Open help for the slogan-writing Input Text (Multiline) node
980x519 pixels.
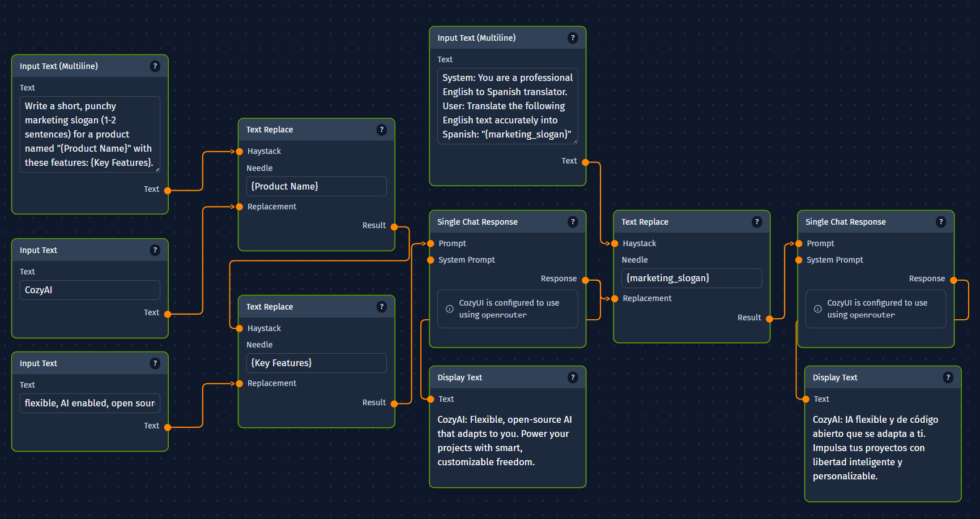[x=155, y=66]
